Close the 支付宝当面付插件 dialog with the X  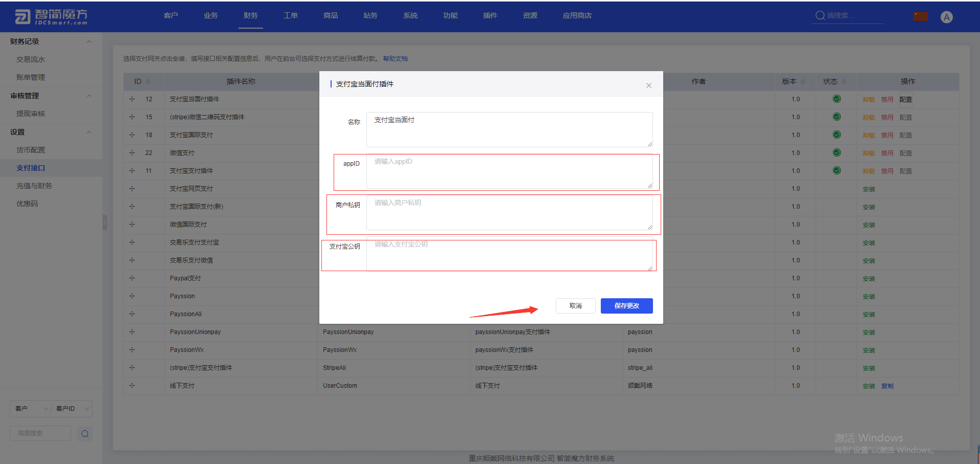pos(648,85)
